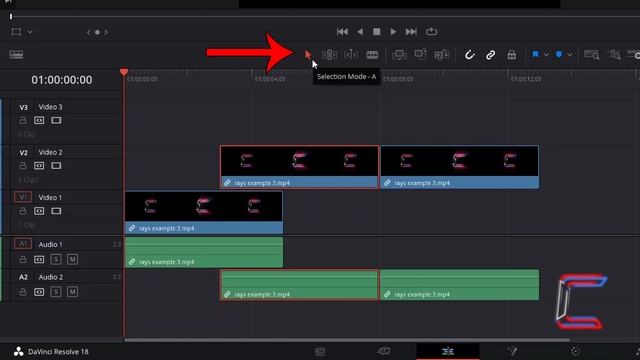Jump to last frame transport button
Screen dimensions: 640x360
point(411,32)
